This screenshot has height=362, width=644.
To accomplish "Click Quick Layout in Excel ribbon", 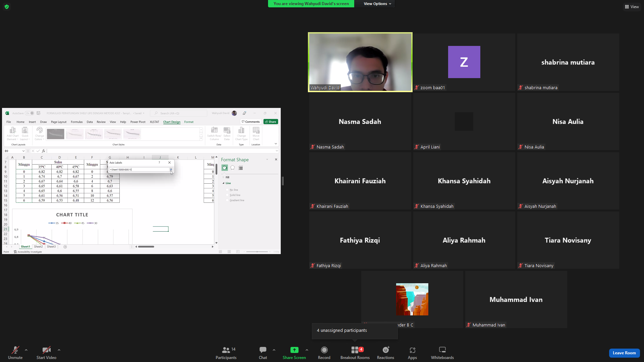I will (25, 134).
